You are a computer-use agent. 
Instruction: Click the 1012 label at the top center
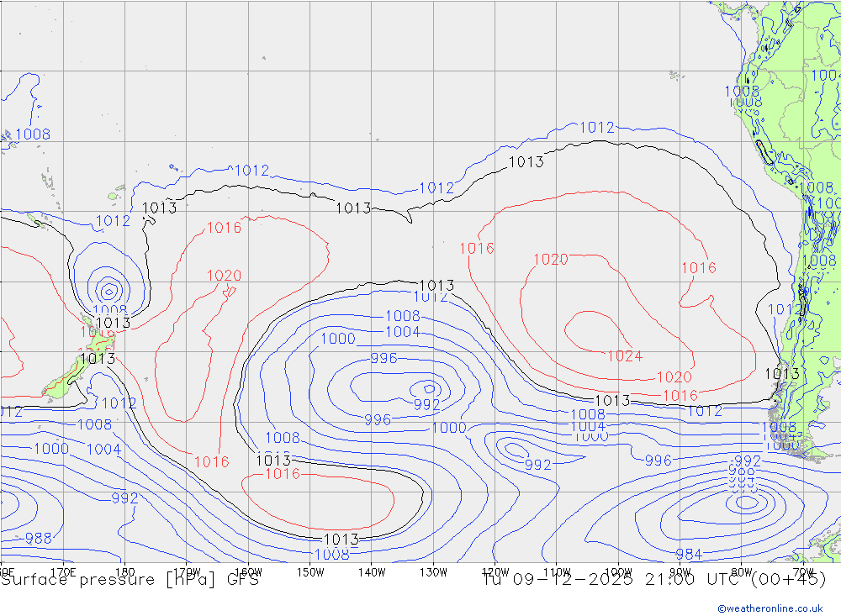tap(597, 128)
